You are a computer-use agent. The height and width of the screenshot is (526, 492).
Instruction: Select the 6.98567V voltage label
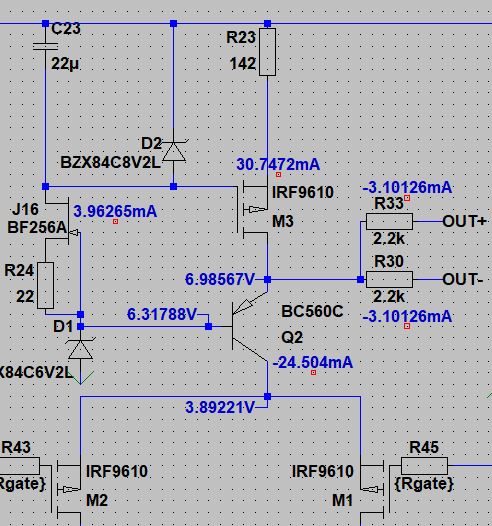click(x=220, y=279)
